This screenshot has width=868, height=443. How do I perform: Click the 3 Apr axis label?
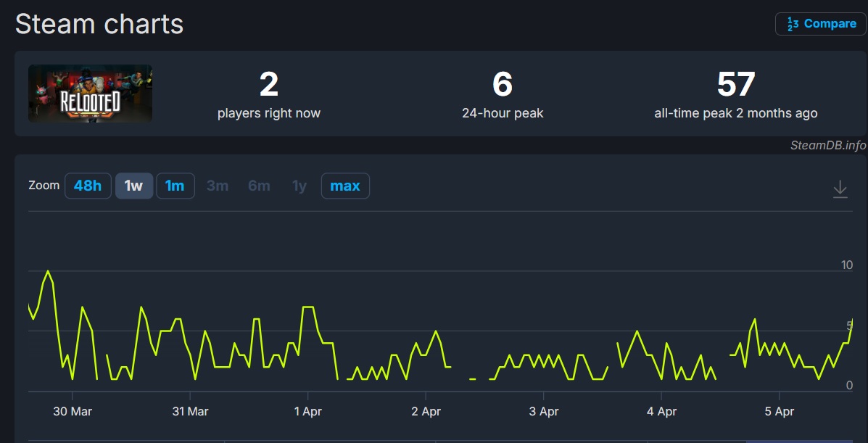(544, 412)
